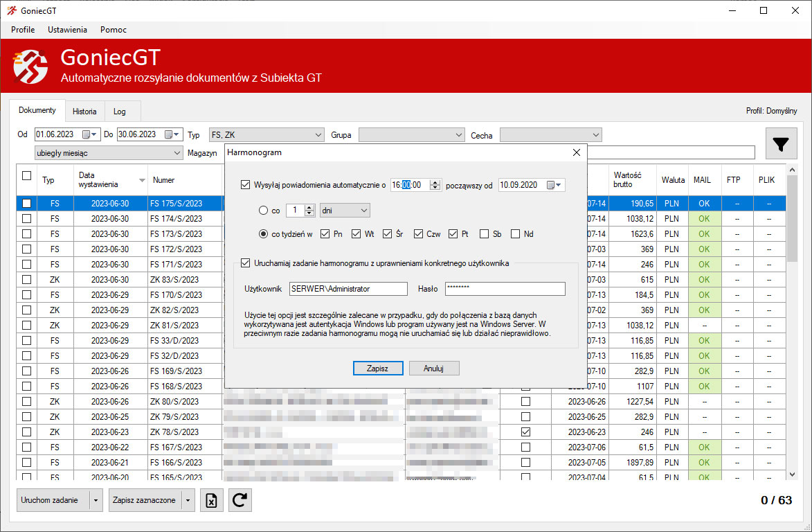Click the refresh arrow icon button
This screenshot has width=812, height=532.
coord(240,500)
